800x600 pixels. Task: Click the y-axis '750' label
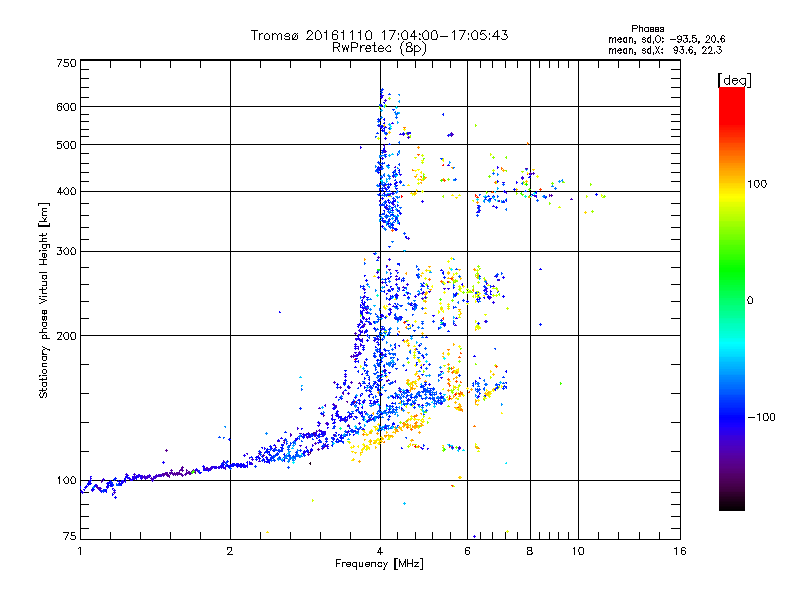[66, 63]
